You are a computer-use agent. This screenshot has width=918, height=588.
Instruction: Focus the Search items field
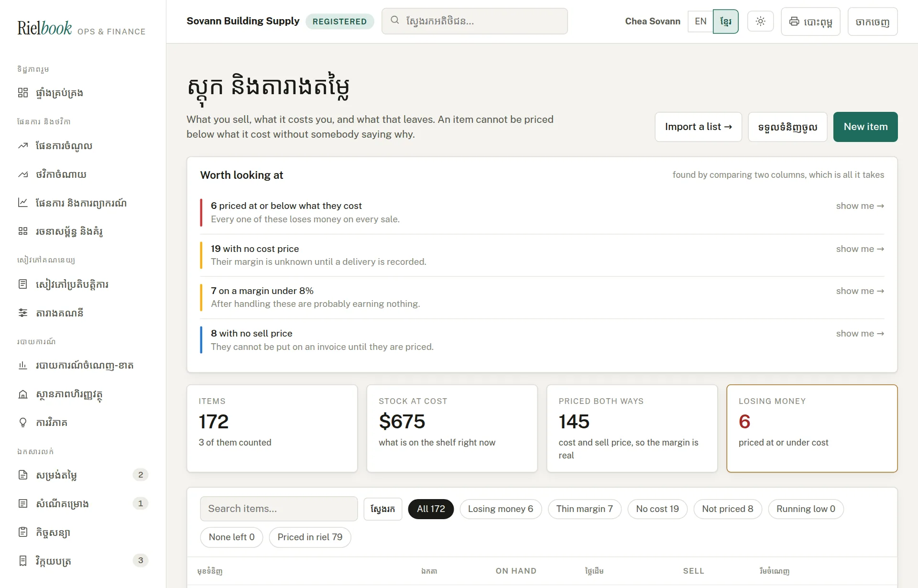(x=279, y=509)
